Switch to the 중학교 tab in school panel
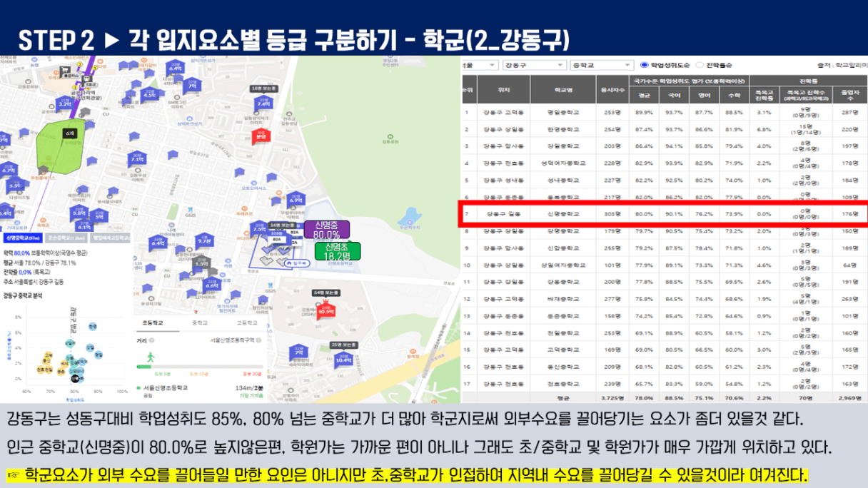Viewport: 868px width, 488px height. tap(200, 323)
